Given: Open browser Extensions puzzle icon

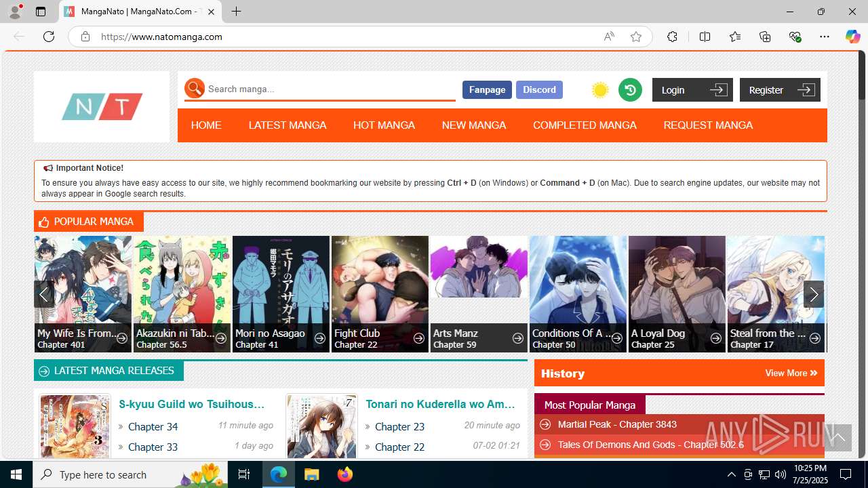Looking at the screenshot, I should (672, 37).
